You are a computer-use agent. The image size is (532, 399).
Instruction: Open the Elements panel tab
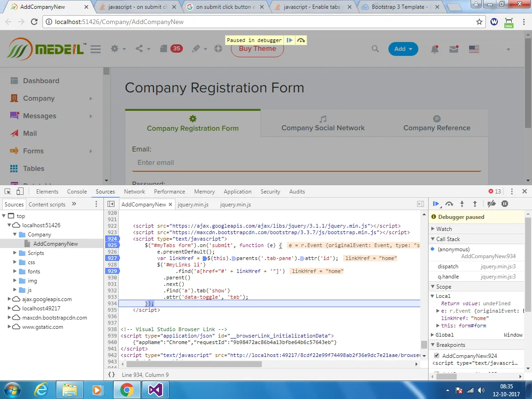(x=47, y=192)
